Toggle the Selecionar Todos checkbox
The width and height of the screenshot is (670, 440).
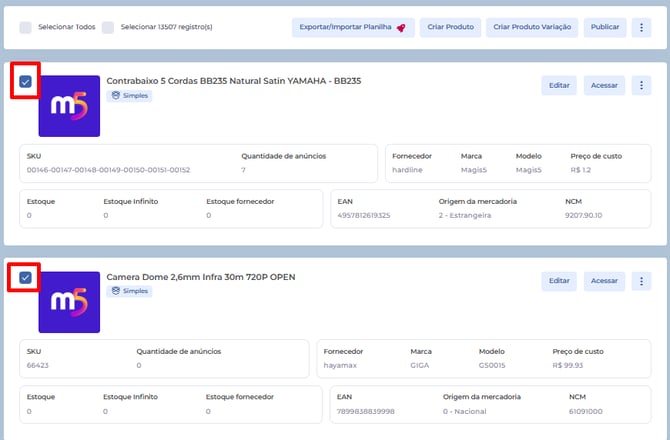(26, 28)
